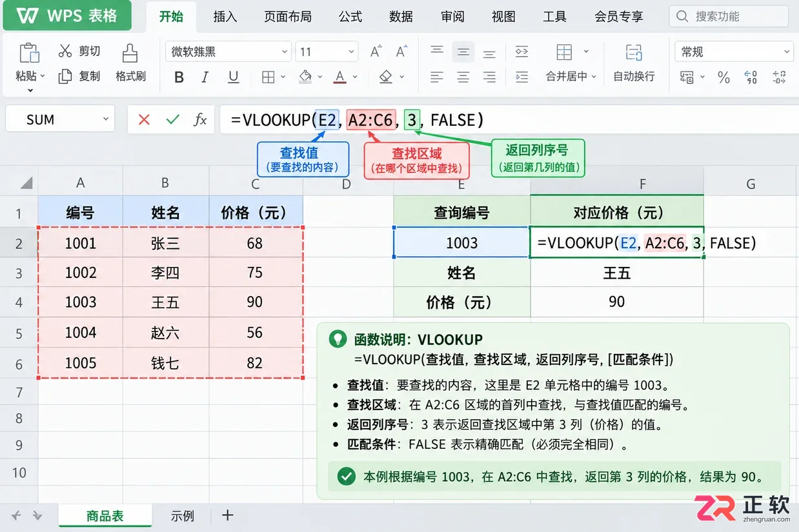799x532 pixels.
Task: Click the clear eraser icon
Action: click(x=386, y=77)
